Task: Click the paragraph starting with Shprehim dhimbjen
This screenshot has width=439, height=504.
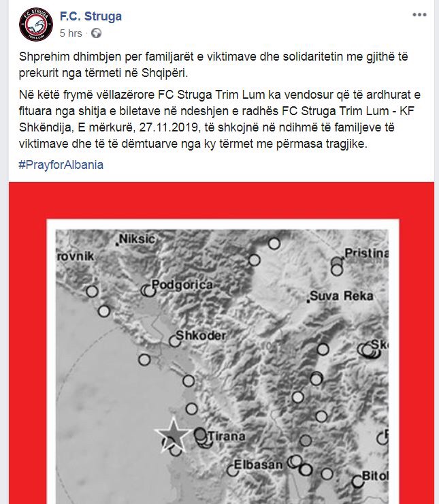Action: click(213, 65)
